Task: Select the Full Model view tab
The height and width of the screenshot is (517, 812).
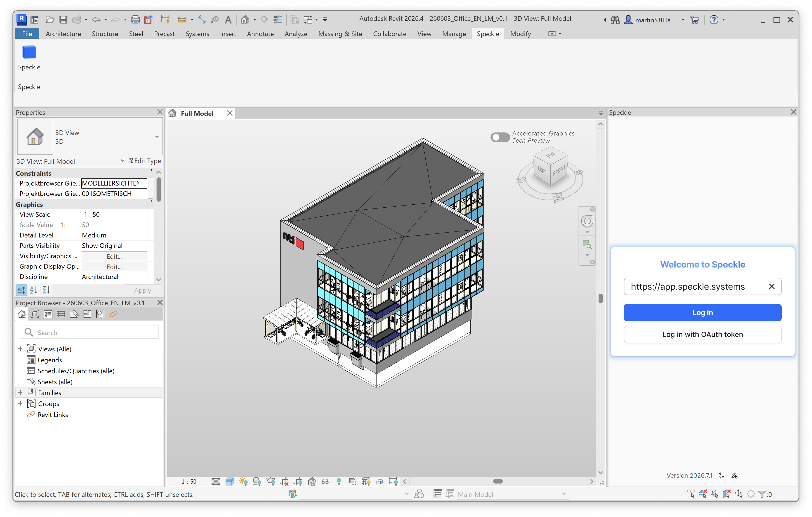Action: [197, 113]
